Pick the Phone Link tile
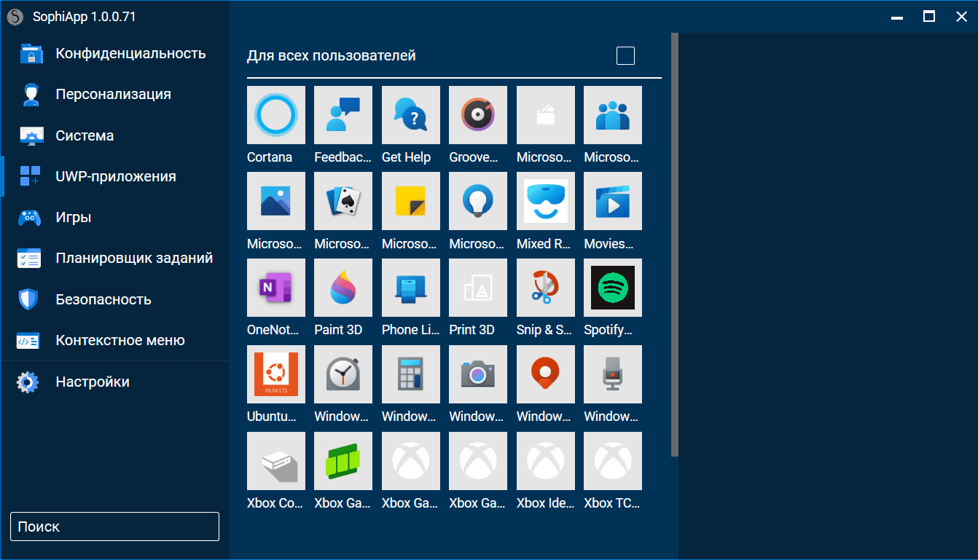Screen dimensions: 978x560 pyautogui.click(x=411, y=288)
